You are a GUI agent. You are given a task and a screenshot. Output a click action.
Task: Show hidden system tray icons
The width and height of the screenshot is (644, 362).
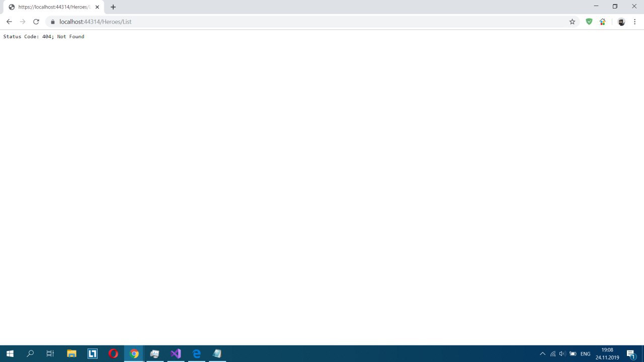542,354
